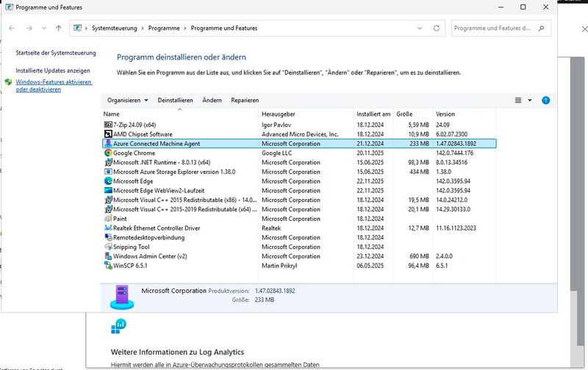Click publisher Igor Pavlov

tap(276, 125)
